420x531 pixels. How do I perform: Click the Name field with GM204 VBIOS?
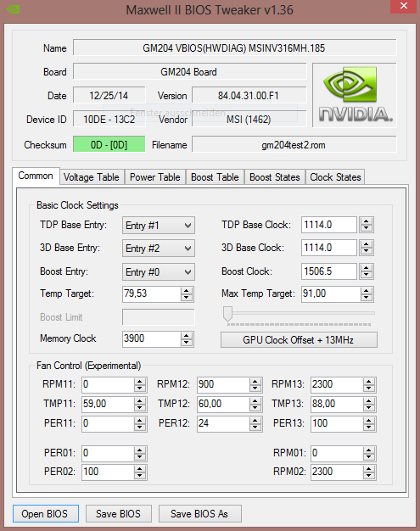(x=234, y=48)
